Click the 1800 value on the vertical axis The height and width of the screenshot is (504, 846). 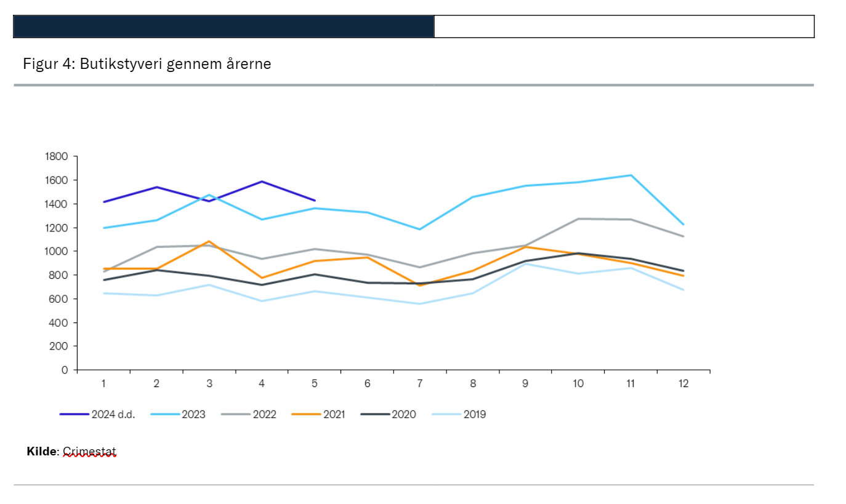[56, 156]
